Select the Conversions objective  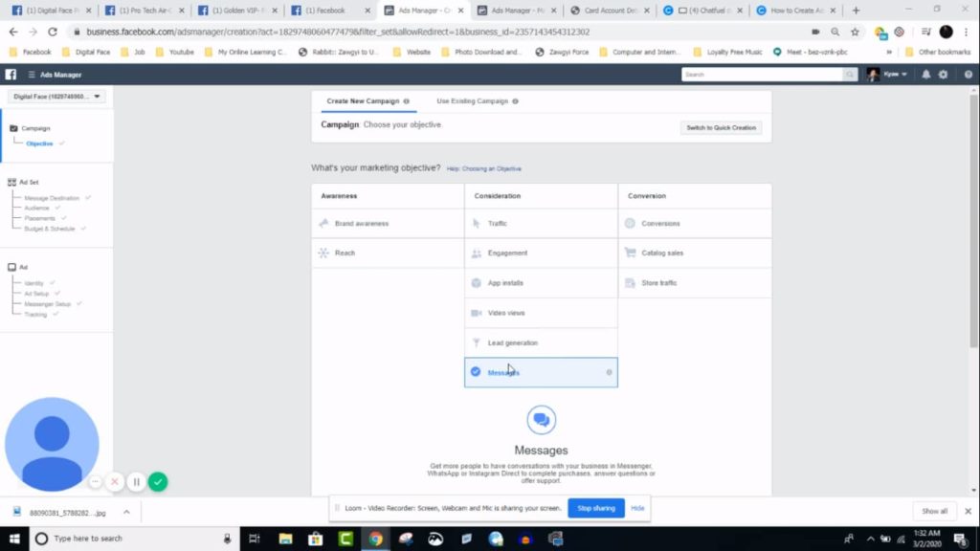(695, 224)
